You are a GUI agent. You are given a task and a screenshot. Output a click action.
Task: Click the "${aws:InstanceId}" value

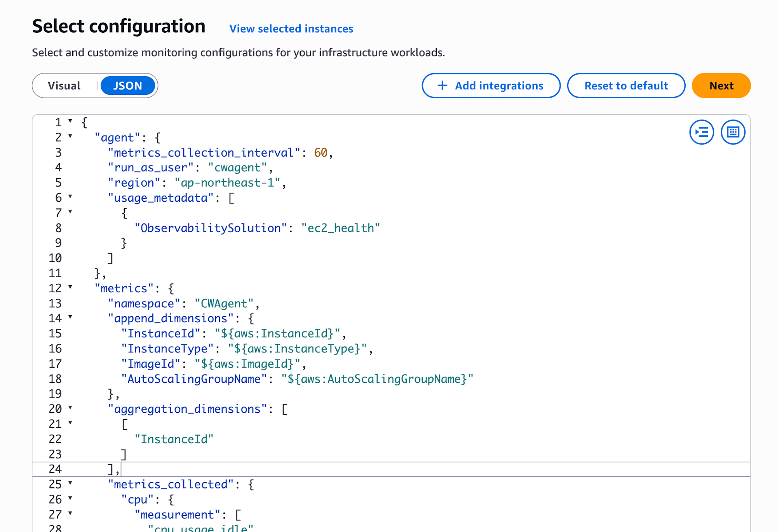click(x=277, y=334)
